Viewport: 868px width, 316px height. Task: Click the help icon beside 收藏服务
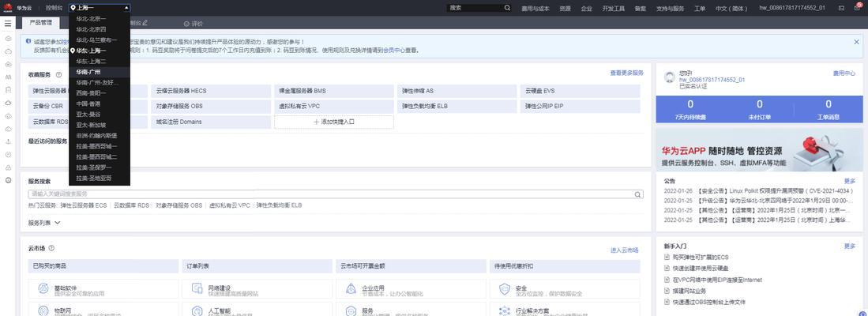(58, 74)
